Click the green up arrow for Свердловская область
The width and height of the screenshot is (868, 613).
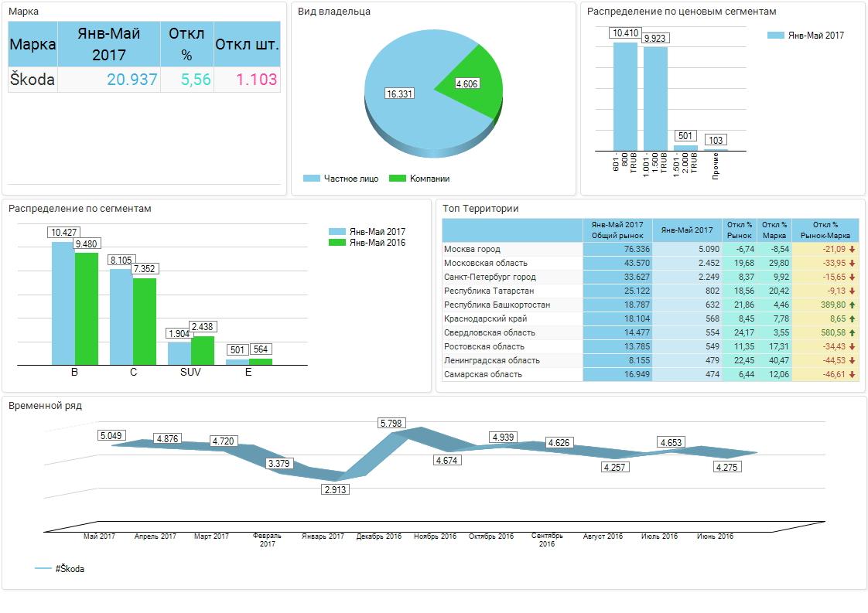click(852, 333)
